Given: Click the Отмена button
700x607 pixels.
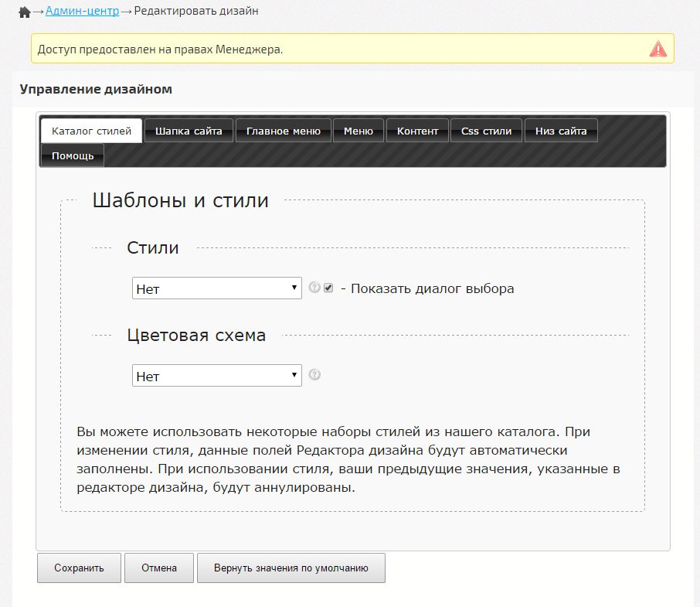Looking at the screenshot, I should click(x=158, y=568).
